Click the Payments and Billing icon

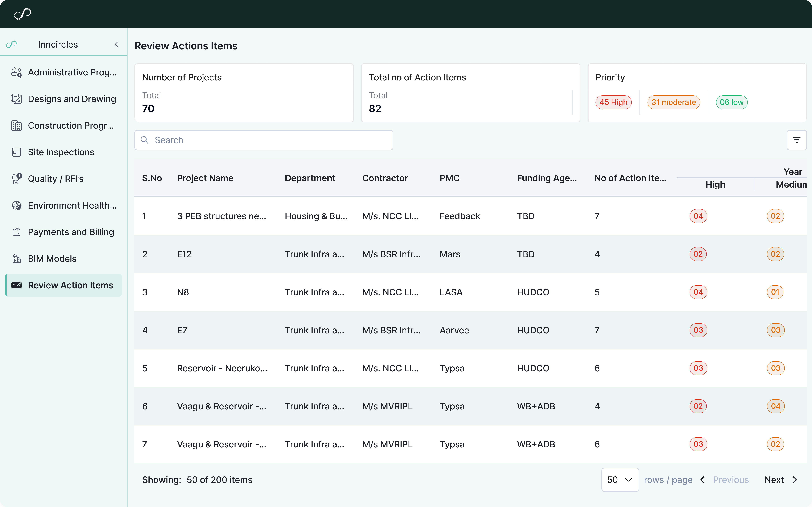16,232
